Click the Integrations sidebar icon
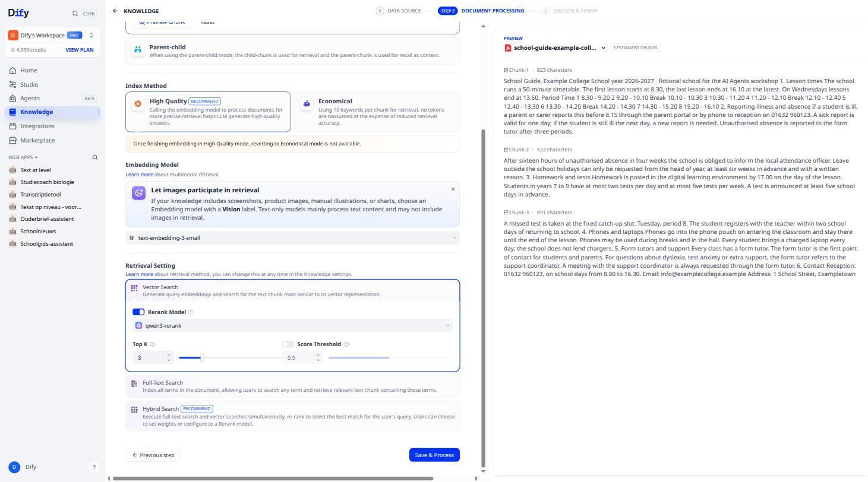The width and height of the screenshot is (868, 482). pyautogui.click(x=13, y=126)
